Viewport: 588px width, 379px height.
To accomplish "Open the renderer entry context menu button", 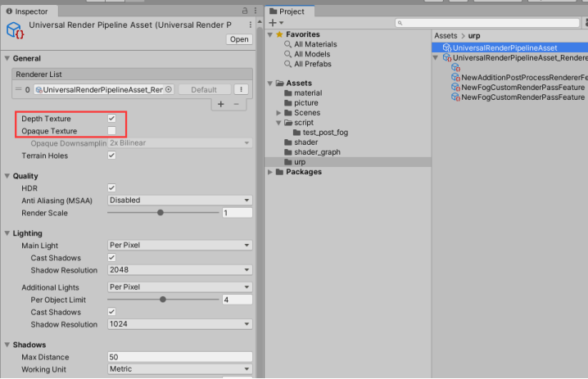I will (x=241, y=89).
